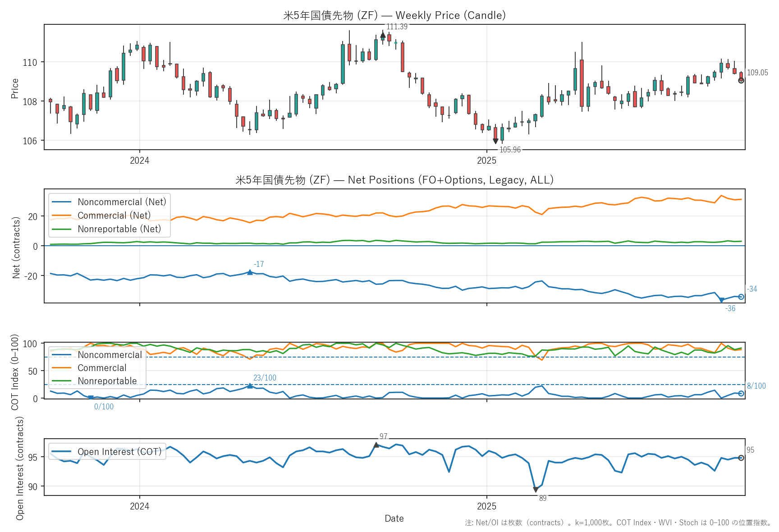The width and height of the screenshot is (779, 532).
Task: Click the open interest high marker at 97
Action: [376, 445]
